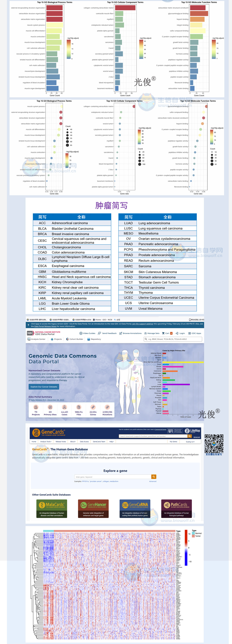Open the Cohort Builder tab
Image resolution: width=232 pixels, height=644 pixels.
pos(75,339)
